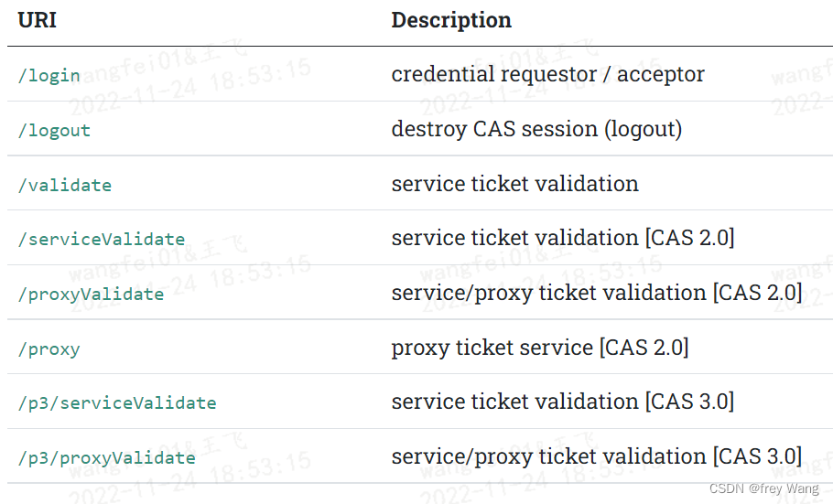Click 'service ticket validation [CAS 2.0]' text

click(562, 238)
